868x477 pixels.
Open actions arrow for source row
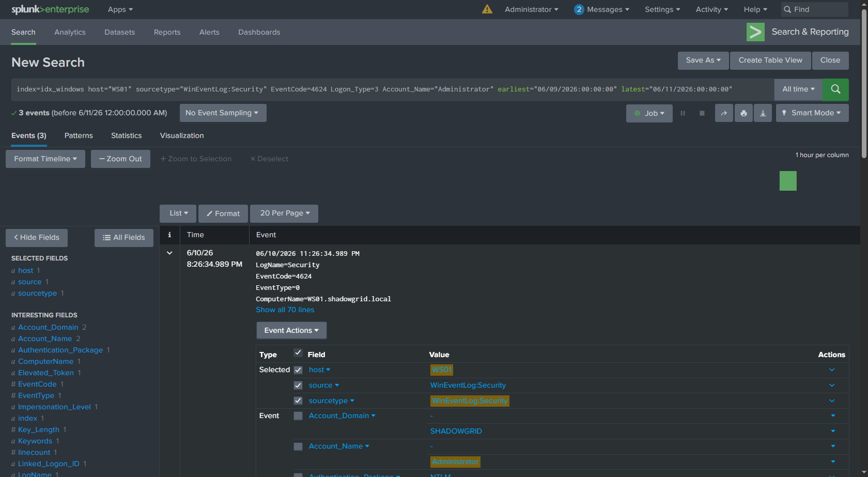point(832,386)
